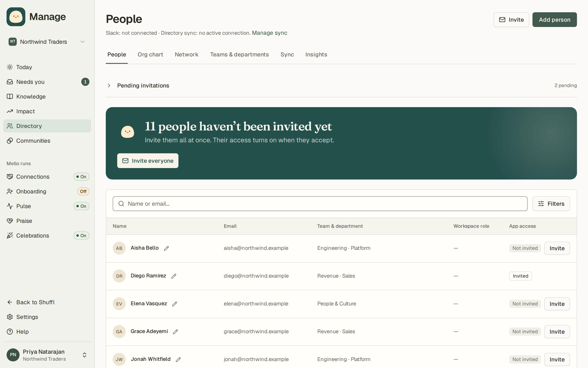Viewport: 588px width, 368px height.
Task: Toggle the Connections On status badge
Action: (x=81, y=177)
